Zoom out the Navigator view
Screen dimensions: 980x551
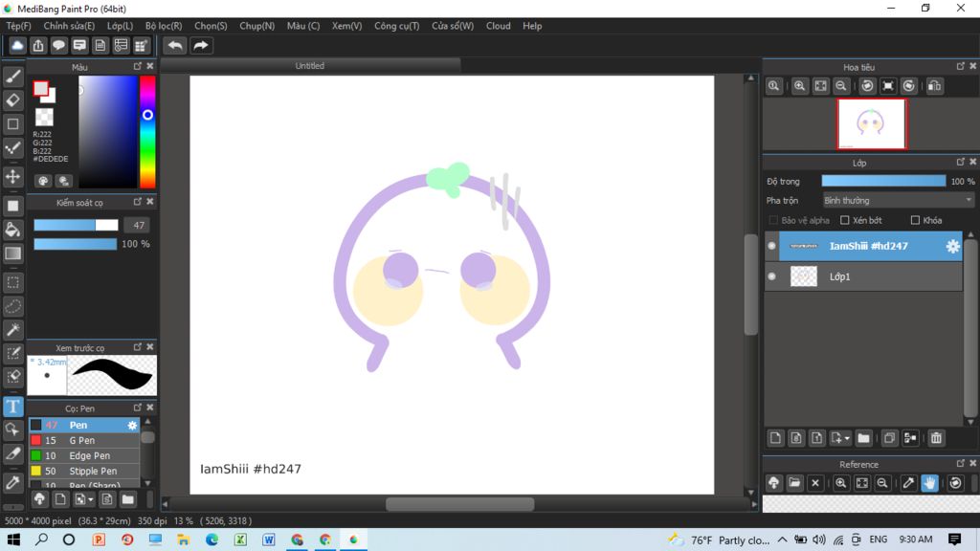[x=841, y=86]
